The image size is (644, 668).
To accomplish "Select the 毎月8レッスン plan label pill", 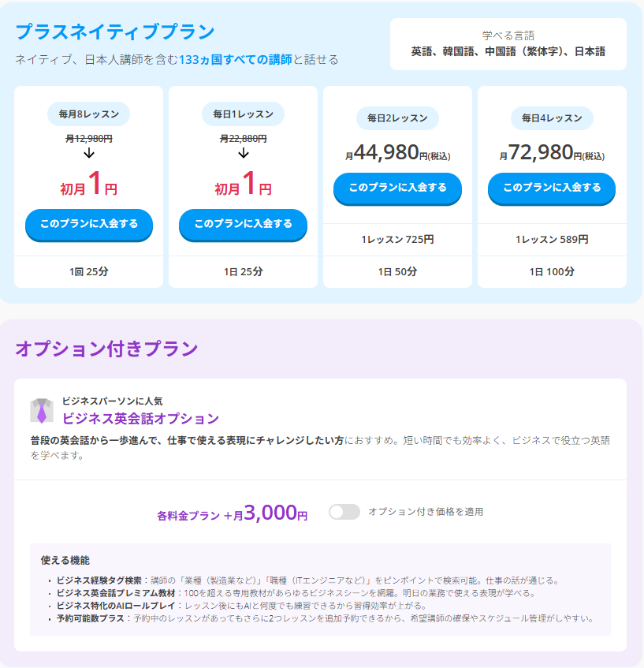I will pos(89,114).
